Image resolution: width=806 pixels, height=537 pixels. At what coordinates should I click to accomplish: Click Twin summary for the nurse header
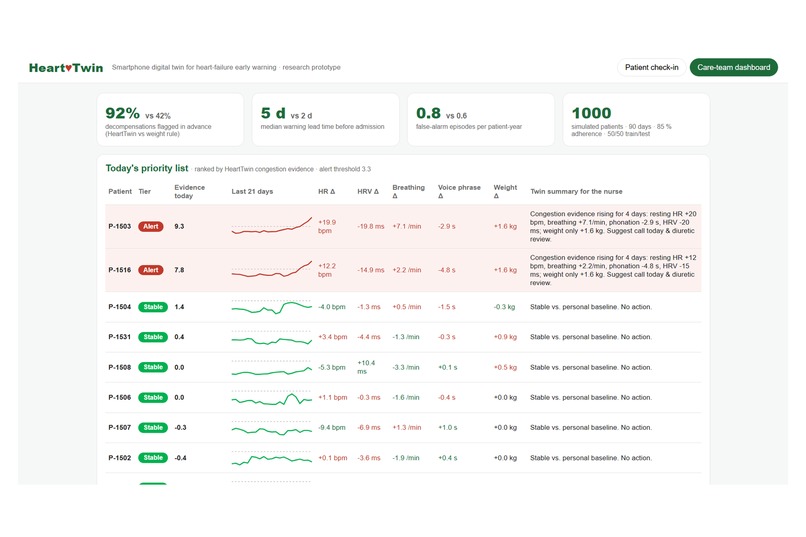(x=576, y=192)
